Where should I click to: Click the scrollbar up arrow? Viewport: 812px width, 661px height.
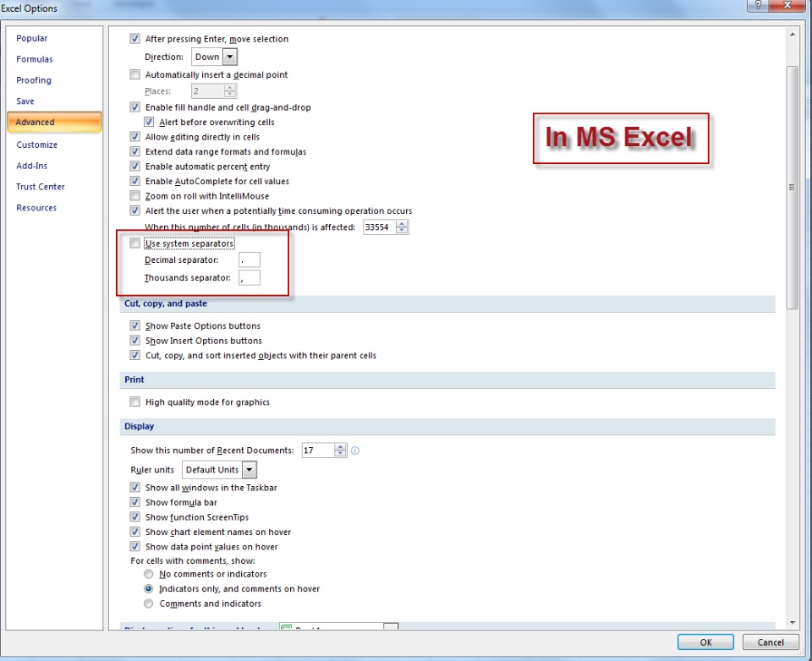pos(793,34)
